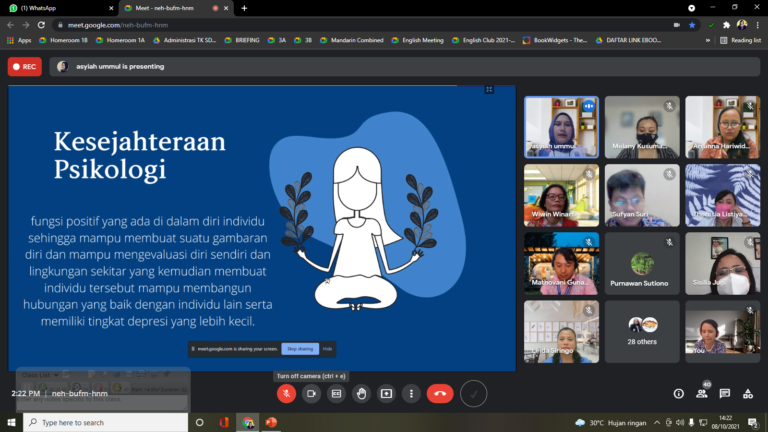This screenshot has height=432, width=768.
Task: Click the Windows taskbar search box
Action: pos(100,422)
